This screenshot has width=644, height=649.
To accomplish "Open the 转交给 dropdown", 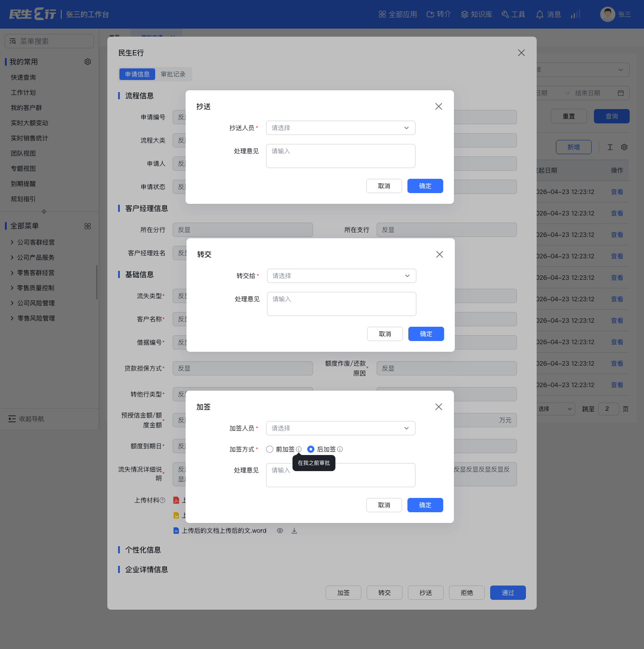I will pos(342,276).
